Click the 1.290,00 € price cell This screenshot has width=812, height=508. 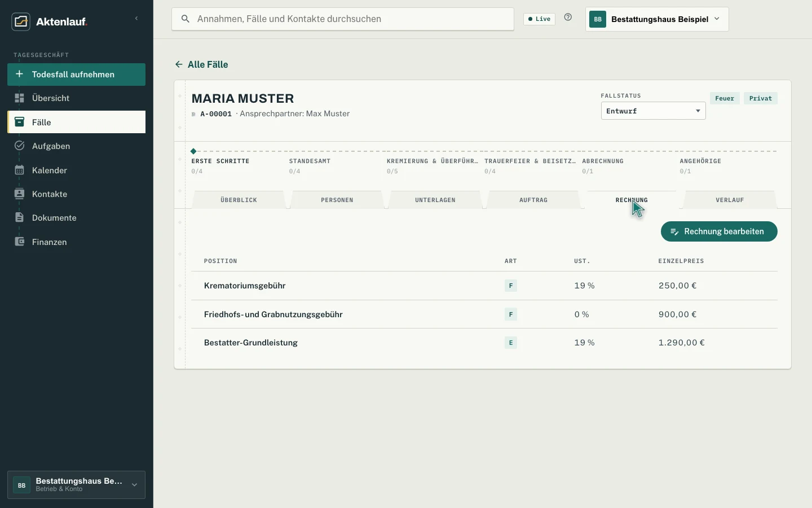pyautogui.click(x=682, y=343)
